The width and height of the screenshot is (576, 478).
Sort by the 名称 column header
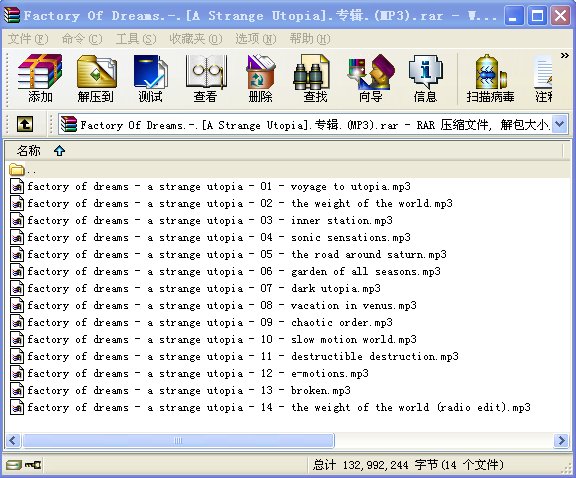pos(283,151)
